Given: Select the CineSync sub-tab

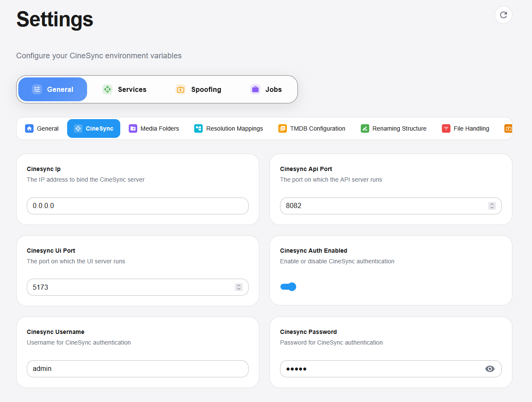Looking at the screenshot, I should [93, 128].
